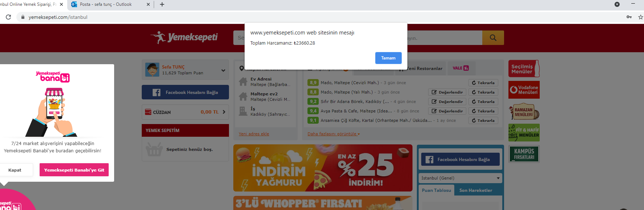Open the VALE tab
Screen dimensions: 644x210
(x=461, y=68)
